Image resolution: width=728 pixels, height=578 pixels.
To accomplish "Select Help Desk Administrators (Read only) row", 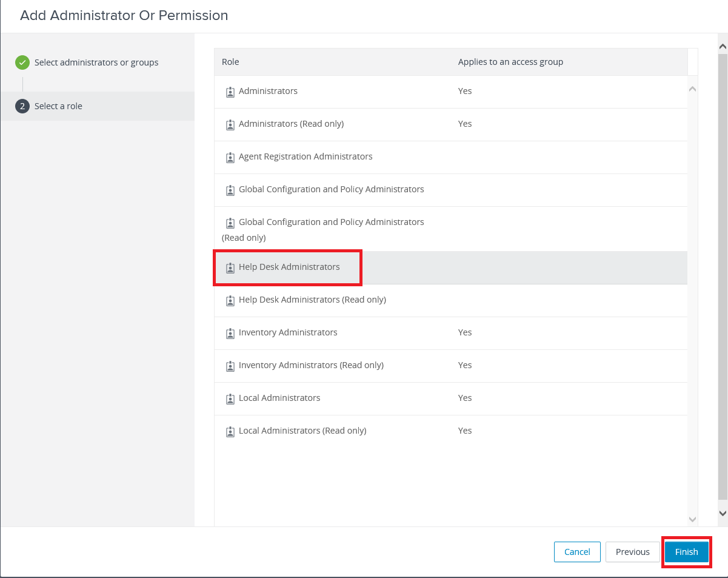I will [312, 300].
